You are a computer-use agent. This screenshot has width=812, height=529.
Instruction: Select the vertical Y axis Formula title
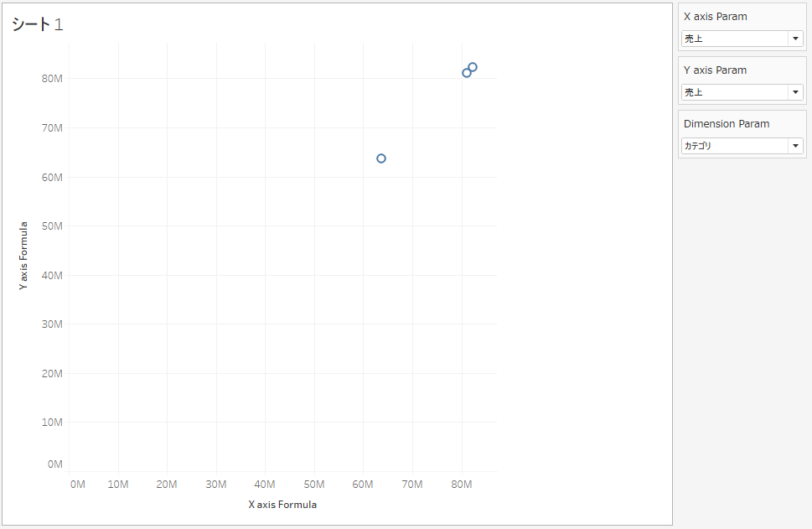[23, 256]
